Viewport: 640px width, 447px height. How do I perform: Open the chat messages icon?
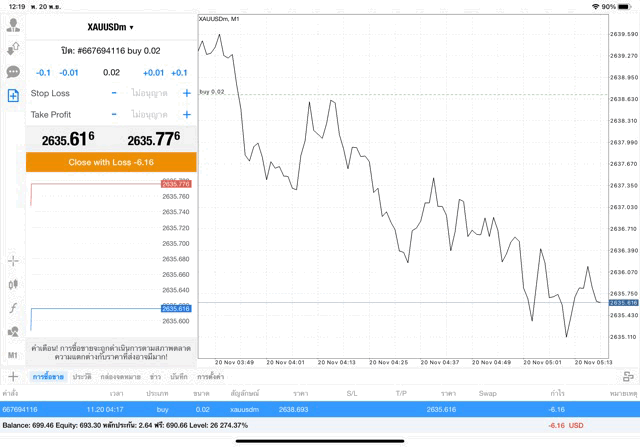coord(13,72)
